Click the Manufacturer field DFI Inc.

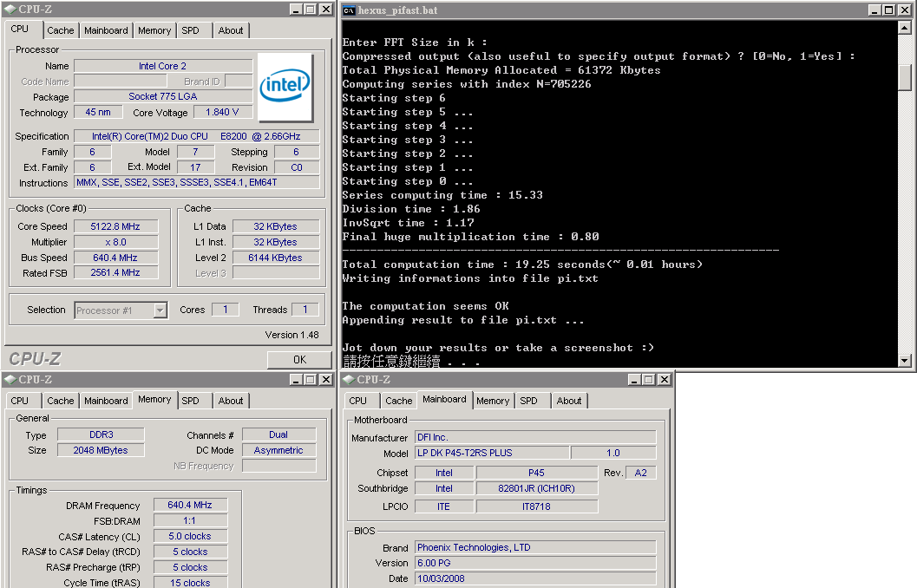pyautogui.click(x=535, y=438)
